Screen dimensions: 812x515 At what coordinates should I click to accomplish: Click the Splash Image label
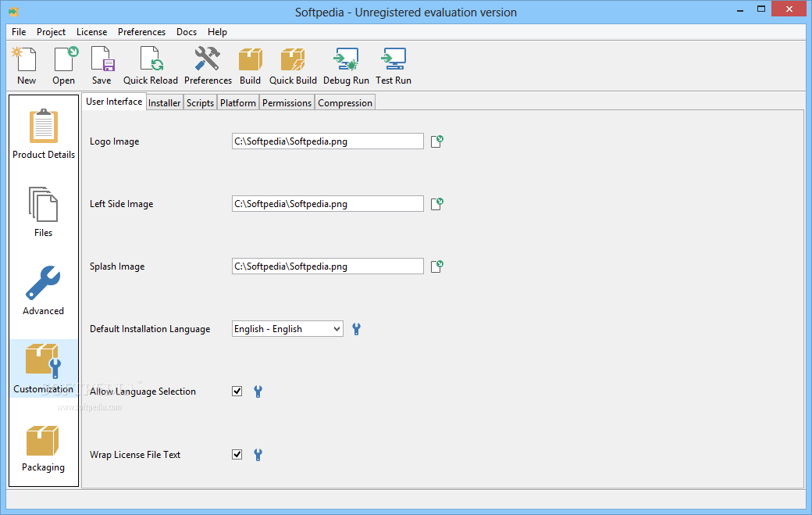point(117,266)
